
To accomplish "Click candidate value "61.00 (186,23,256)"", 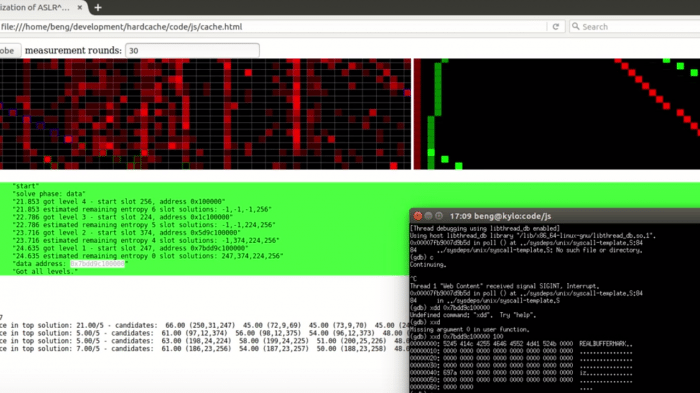I will (196, 349).
